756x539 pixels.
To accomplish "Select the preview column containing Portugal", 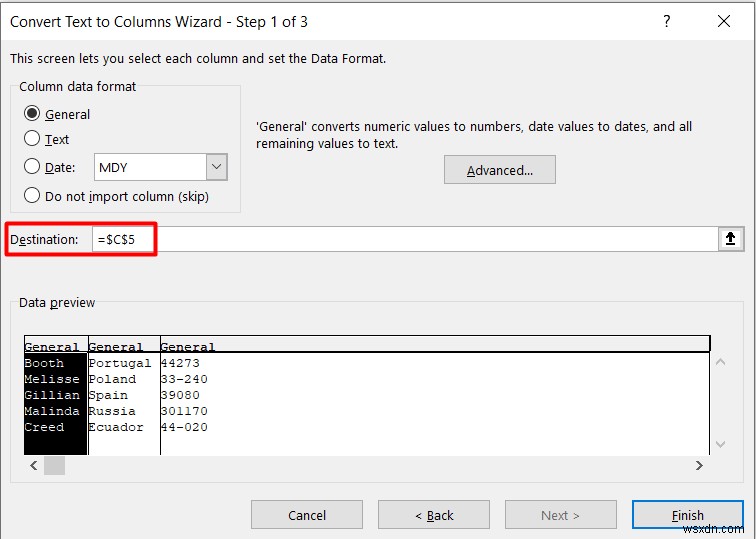I will click(x=124, y=395).
